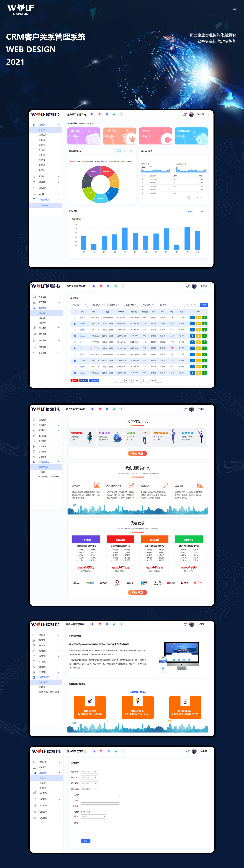Click the 品牌宣传 chart icon
The height and width of the screenshot is (868, 244).
[97, 485]
